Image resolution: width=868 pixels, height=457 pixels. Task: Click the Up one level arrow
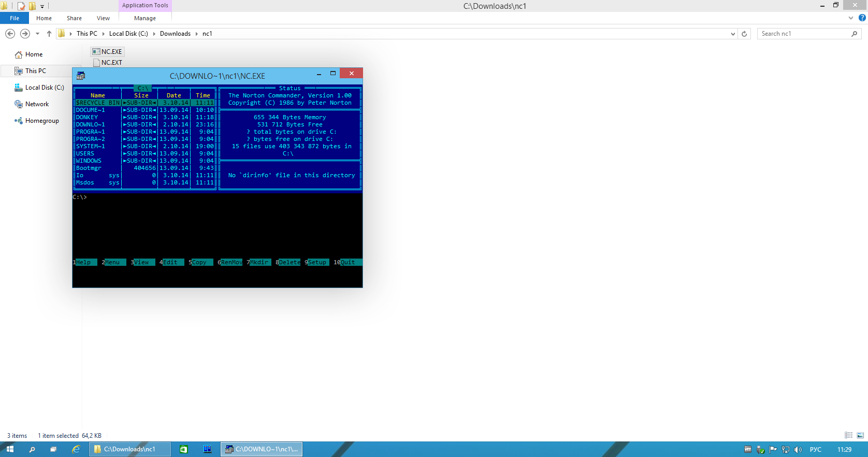tap(49, 34)
